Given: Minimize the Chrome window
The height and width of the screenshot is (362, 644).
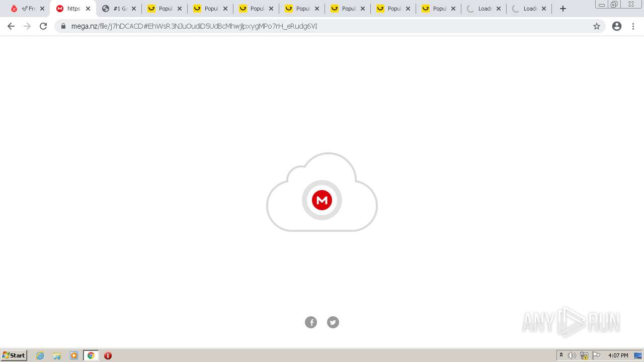Looking at the screenshot, I should tap(602, 5).
